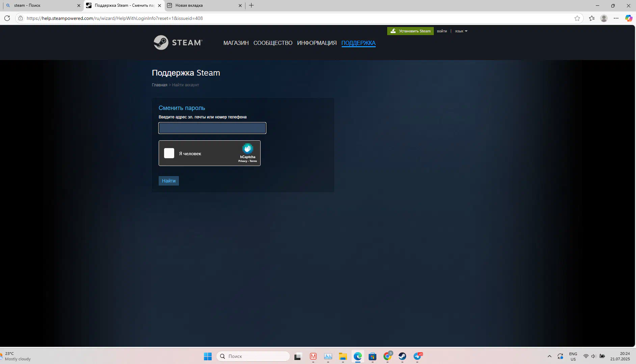Open the browser profile avatar

click(x=604, y=18)
